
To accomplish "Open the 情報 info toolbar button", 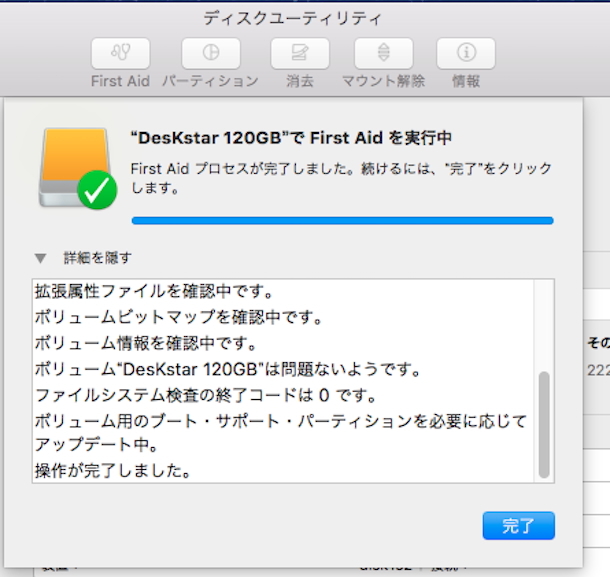I will click(x=466, y=53).
